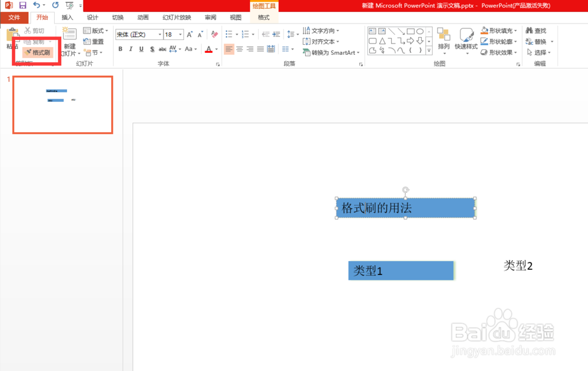
Task: Choose the rectangle shape in gallery
Action: (410, 32)
